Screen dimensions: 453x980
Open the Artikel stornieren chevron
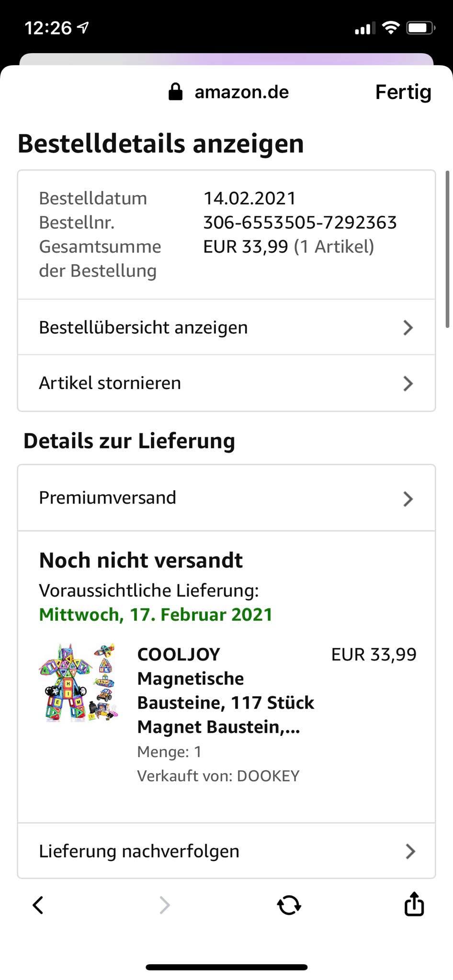coord(408,383)
